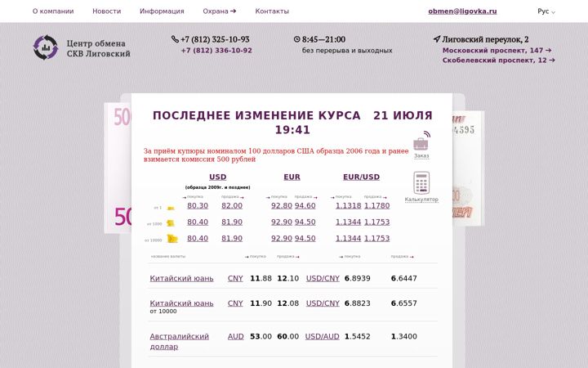Select EUR/USD rate 1.1318
588x368 pixels.
click(x=349, y=206)
